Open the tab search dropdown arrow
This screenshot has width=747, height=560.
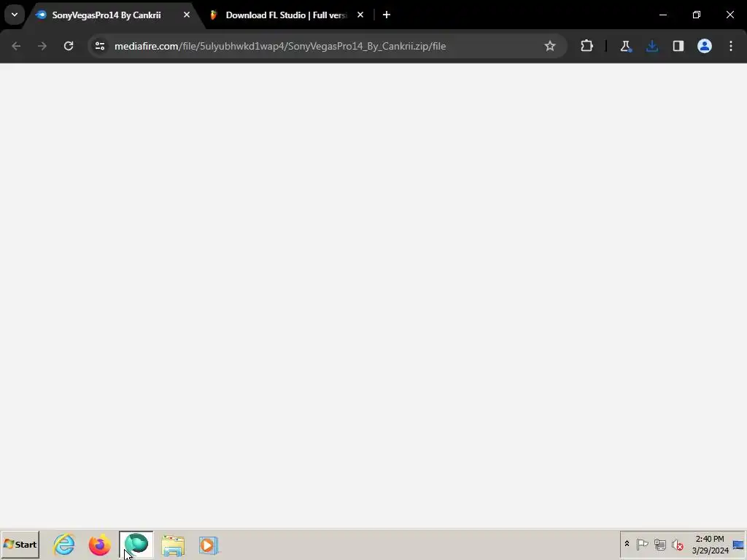click(15, 15)
